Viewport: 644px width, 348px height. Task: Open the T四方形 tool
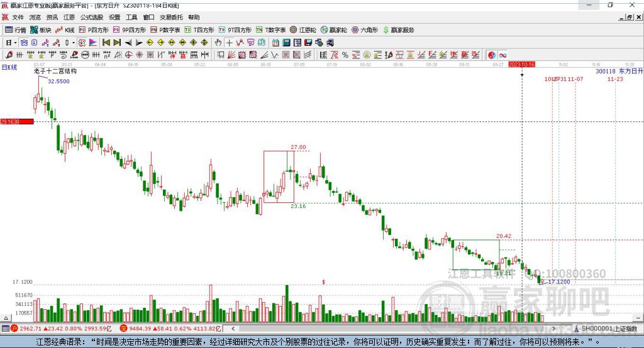point(199,30)
